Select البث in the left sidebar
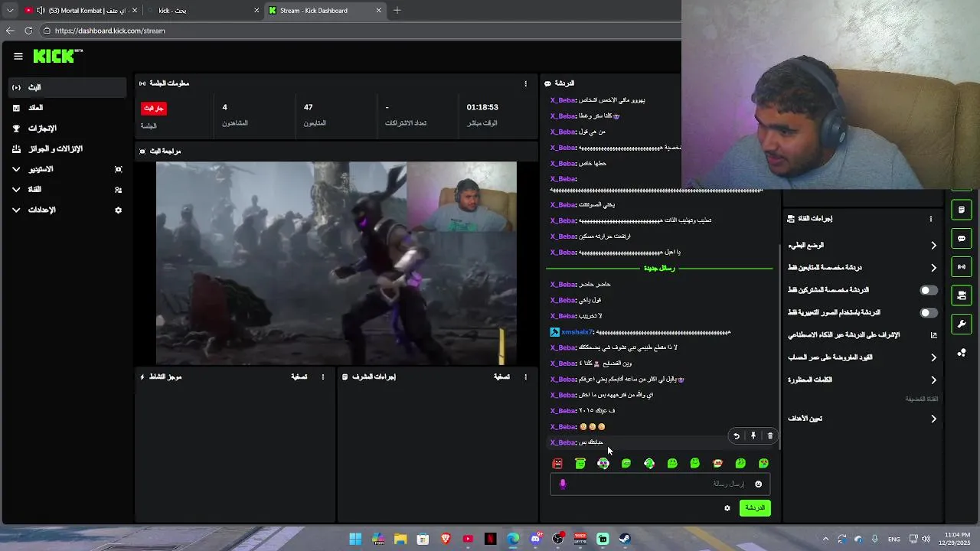Viewport: 980px width, 551px height. tap(67, 87)
